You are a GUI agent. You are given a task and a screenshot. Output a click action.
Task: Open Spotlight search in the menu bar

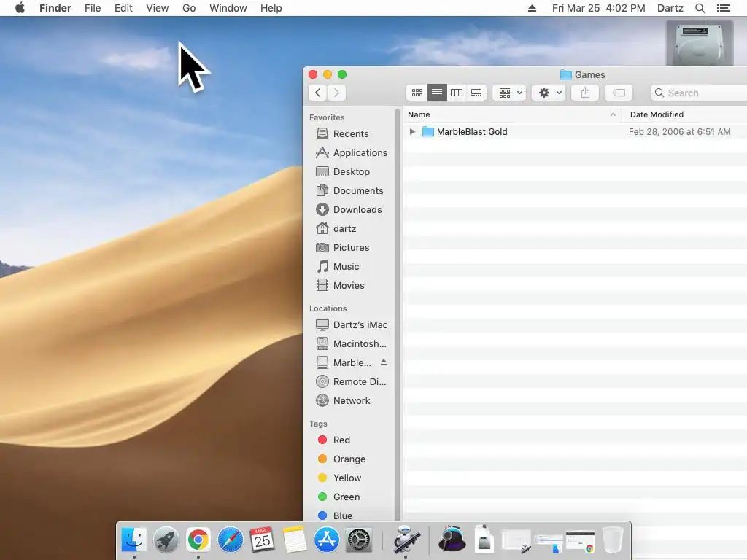point(700,8)
